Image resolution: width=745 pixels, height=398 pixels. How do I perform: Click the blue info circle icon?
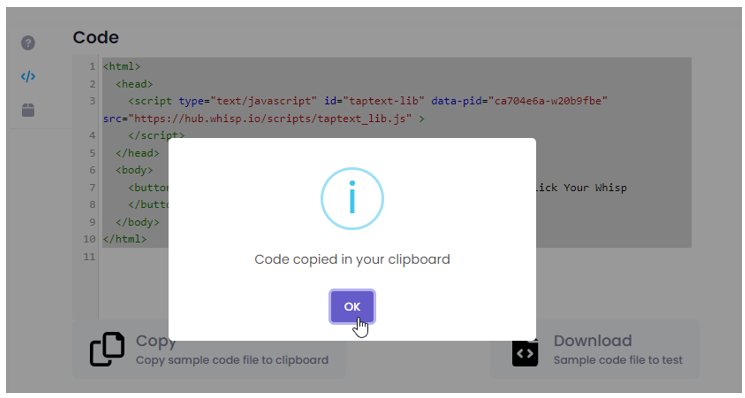point(352,199)
